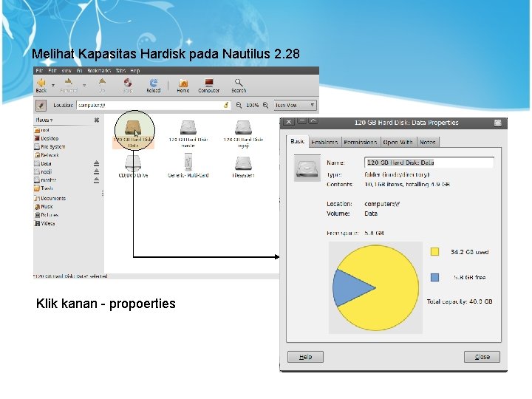Open the Places sidebar chooser dropdown
This screenshot has height=399, width=532.
tap(44, 120)
